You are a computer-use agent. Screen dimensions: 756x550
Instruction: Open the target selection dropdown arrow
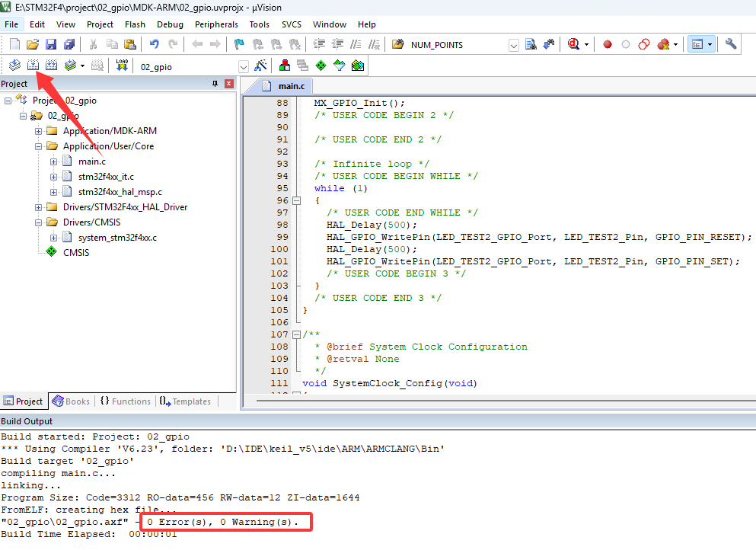pyautogui.click(x=244, y=66)
